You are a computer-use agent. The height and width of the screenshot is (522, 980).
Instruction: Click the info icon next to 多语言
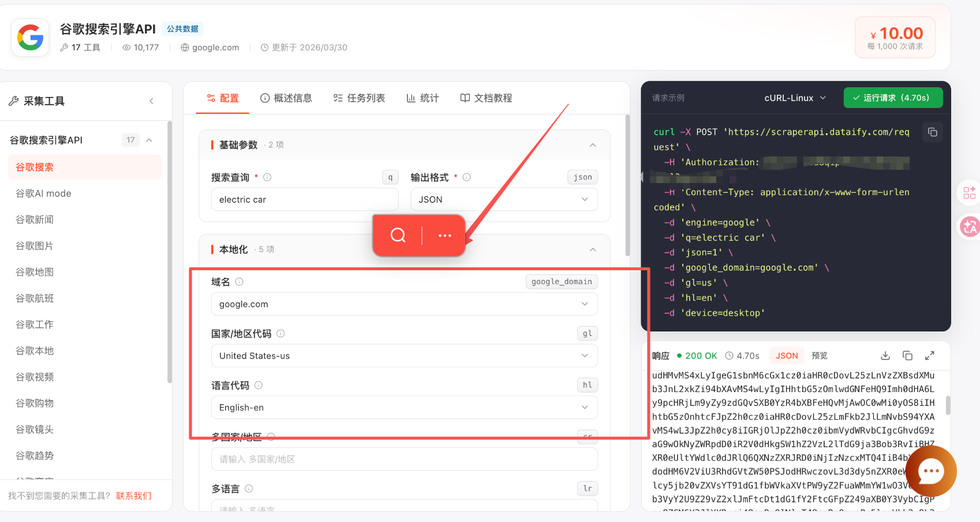(249, 489)
